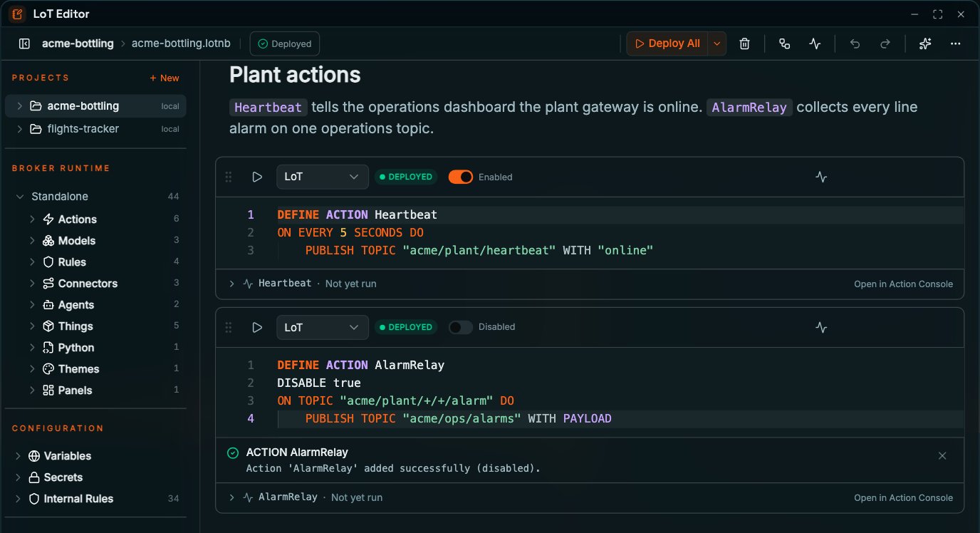
Task: Click the trash delete icon in toolbar
Action: pyautogui.click(x=744, y=43)
